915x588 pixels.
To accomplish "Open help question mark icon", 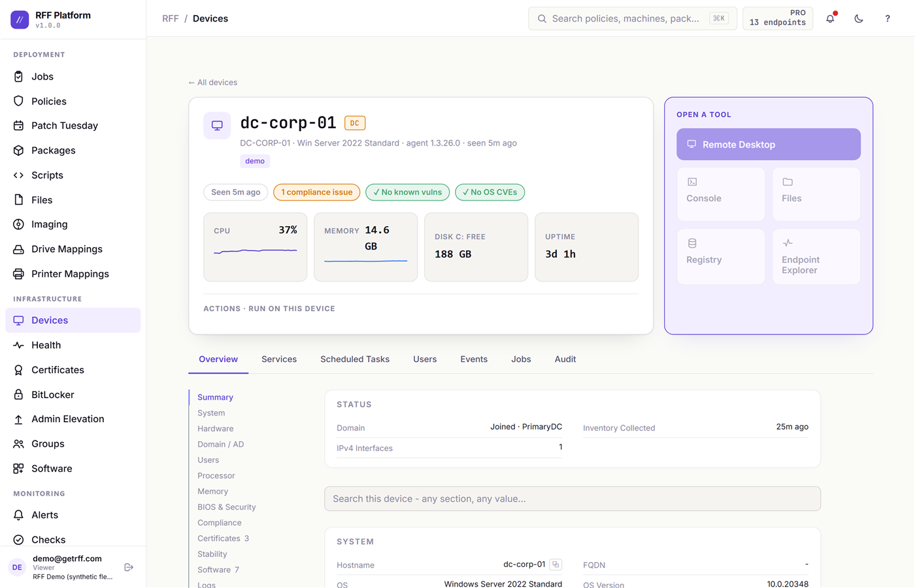I will pos(888,18).
